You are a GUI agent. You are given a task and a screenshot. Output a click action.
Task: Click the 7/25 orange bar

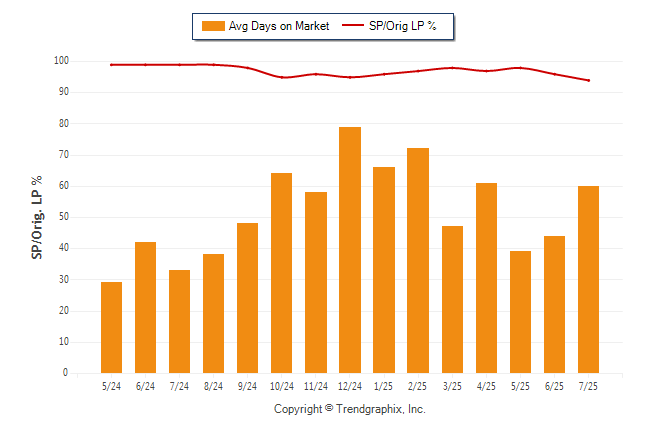tap(588, 279)
